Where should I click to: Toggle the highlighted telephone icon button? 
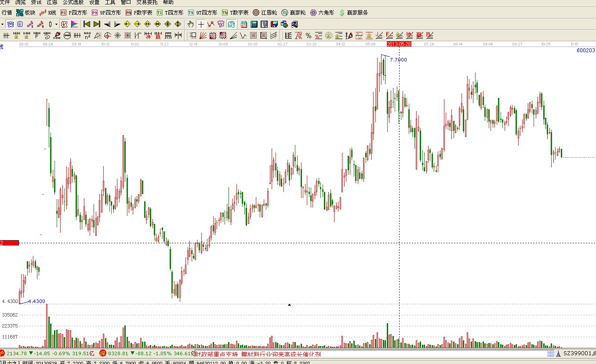(x=11, y=24)
